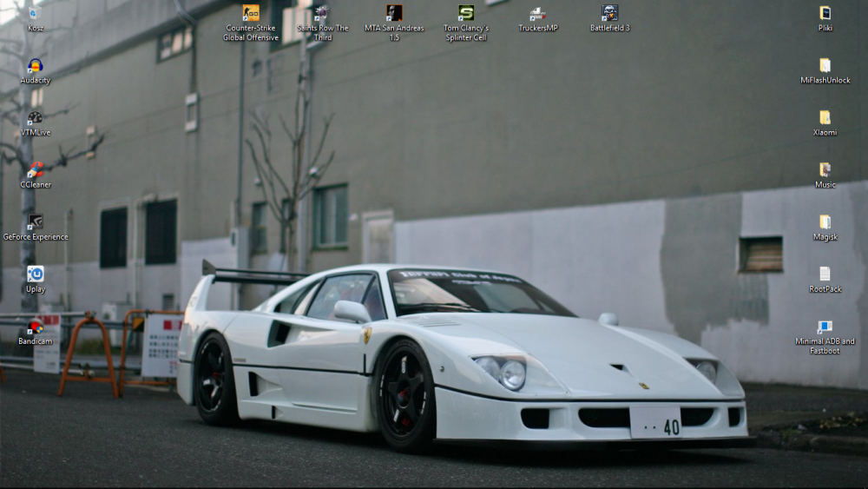Select the Music folder on the desktop
Viewport: 868px width, 489px height.
pyautogui.click(x=825, y=170)
